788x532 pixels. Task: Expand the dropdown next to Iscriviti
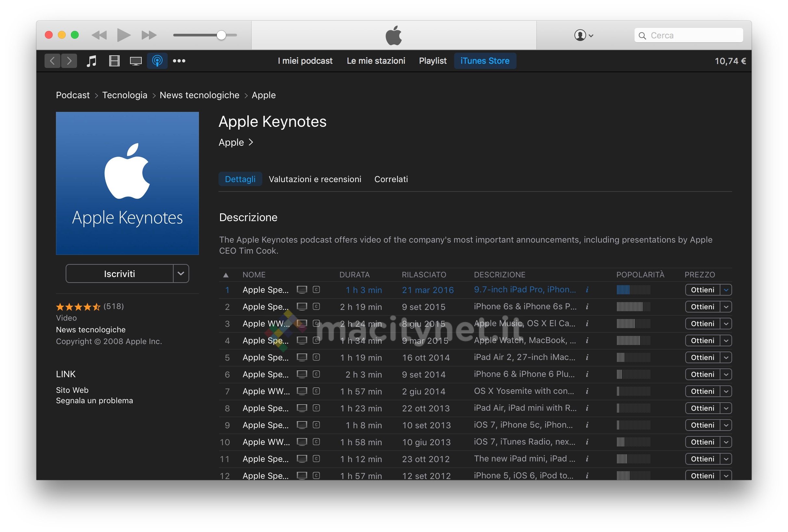pos(181,273)
